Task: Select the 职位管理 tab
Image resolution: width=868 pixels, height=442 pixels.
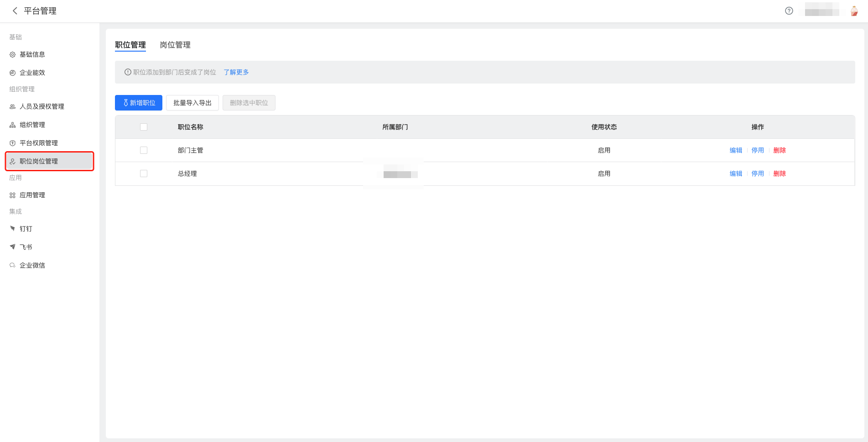Action: [x=130, y=45]
